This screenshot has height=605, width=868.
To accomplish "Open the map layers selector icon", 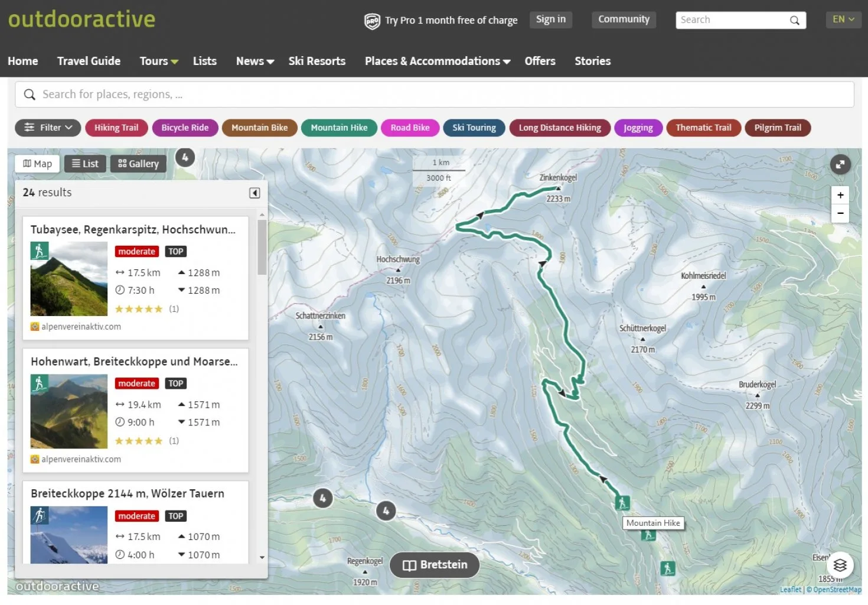I will (840, 565).
